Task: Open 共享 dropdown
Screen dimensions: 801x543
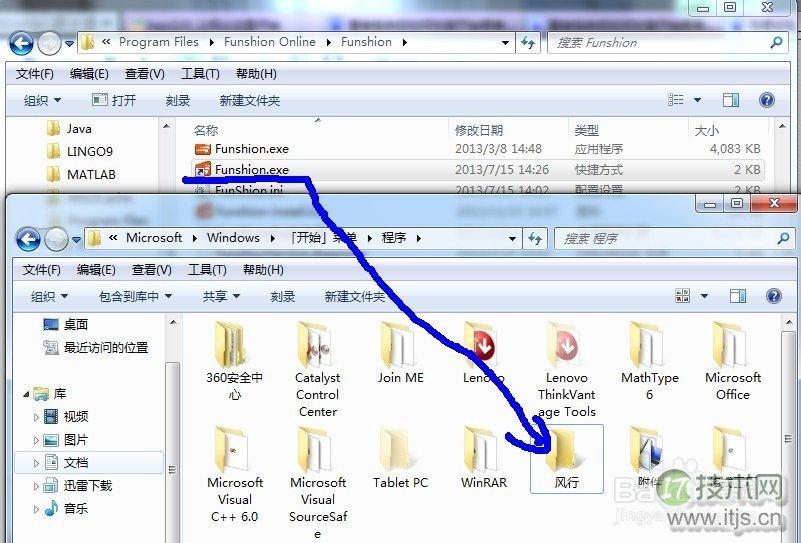Action: (221, 296)
